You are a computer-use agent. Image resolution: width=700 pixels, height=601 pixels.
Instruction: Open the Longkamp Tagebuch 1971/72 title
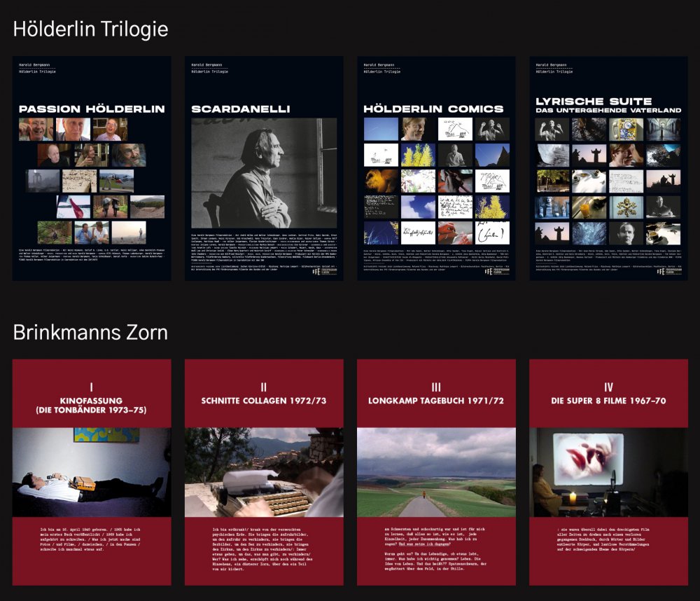pos(436,401)
